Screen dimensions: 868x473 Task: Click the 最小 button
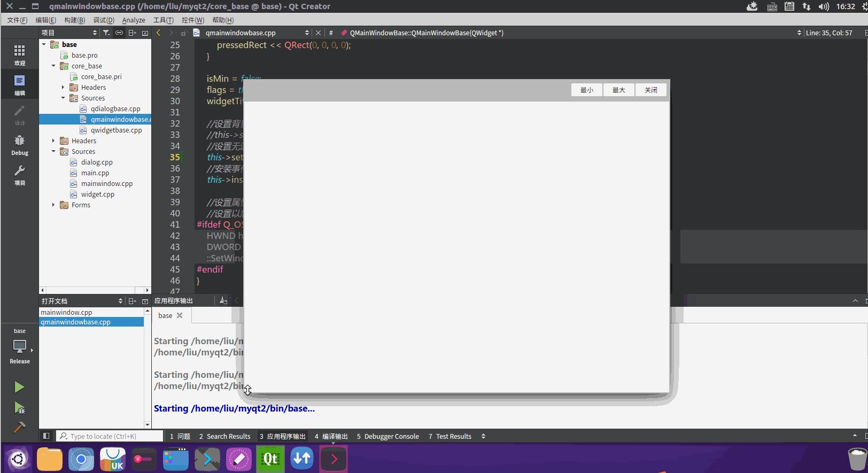point(587,90)
